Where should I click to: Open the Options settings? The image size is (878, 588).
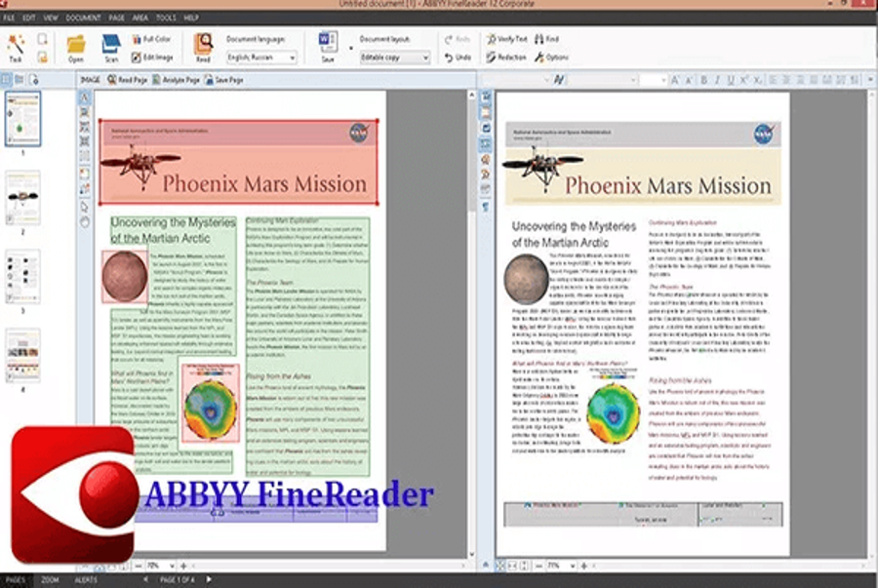(x=551, y=58)
